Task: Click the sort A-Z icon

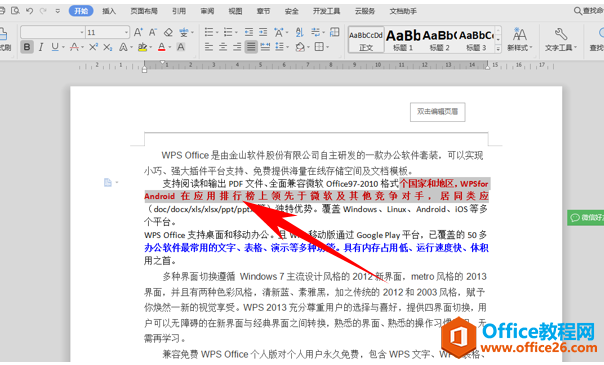Action: click(x=300, y=32)
